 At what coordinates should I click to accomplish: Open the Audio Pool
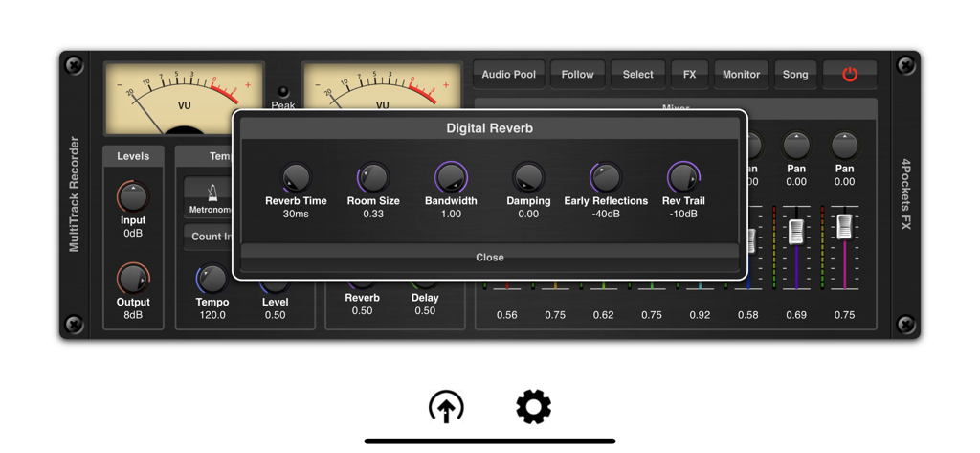(509, 75)
